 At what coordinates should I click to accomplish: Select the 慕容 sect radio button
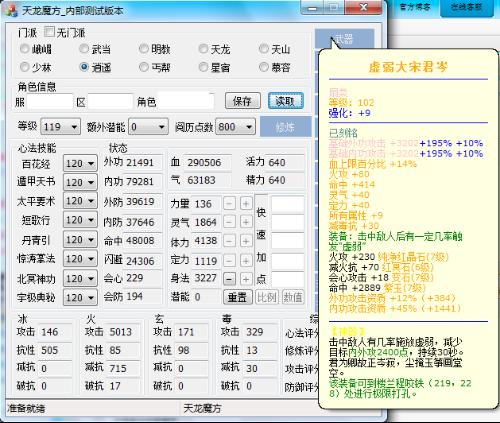[264, 67]
